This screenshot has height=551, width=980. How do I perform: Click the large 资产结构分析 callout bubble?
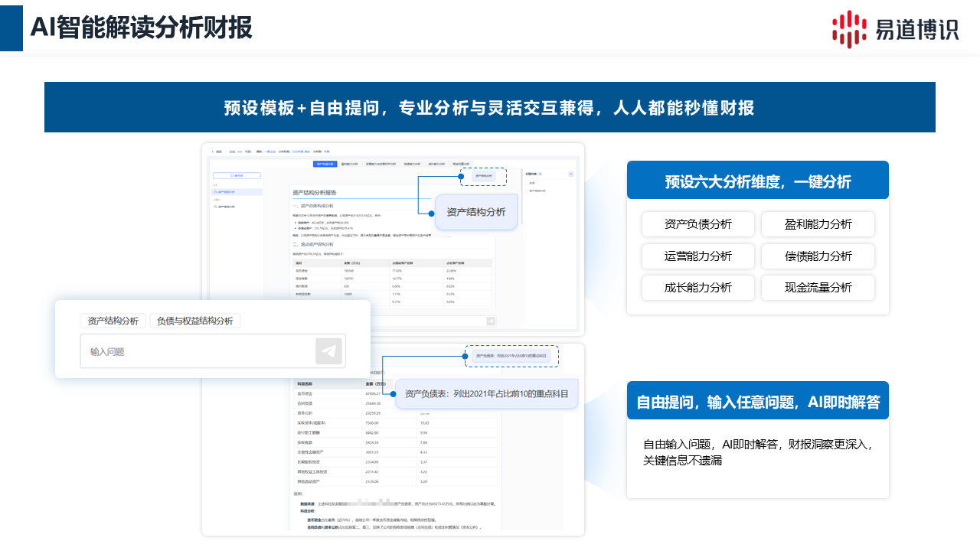pyautogui.click(x=475, y=212)
